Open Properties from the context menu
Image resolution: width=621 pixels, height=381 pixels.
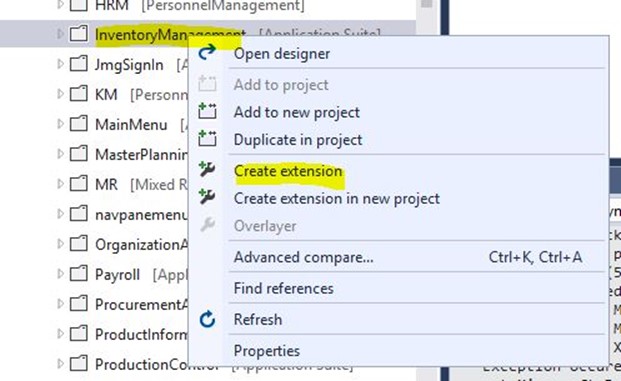267,351
